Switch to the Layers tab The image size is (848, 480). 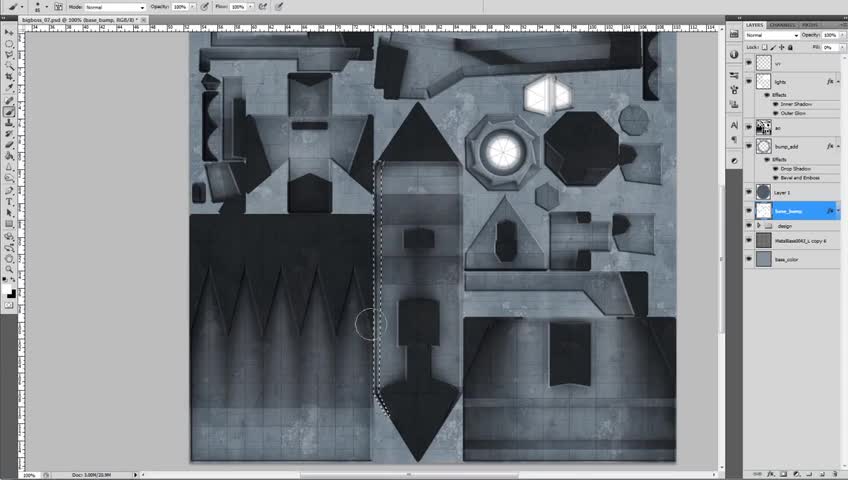click(754, 25)
